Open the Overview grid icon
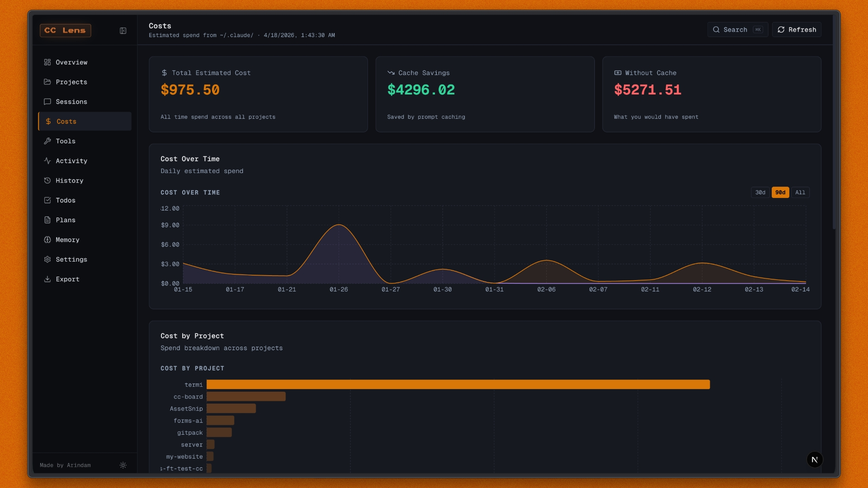This screenshot has height=488, width=868. pyautogui.click(x=47, y=62)
